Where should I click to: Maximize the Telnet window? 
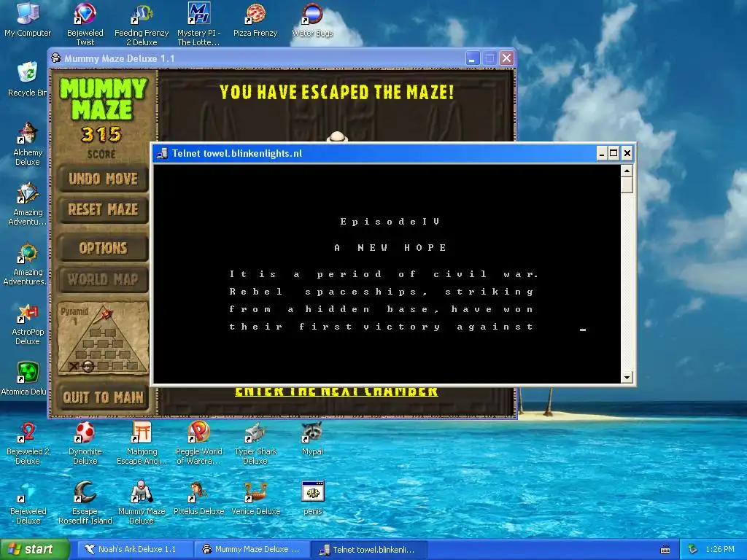pyautogui.click(x=614, y=153)
